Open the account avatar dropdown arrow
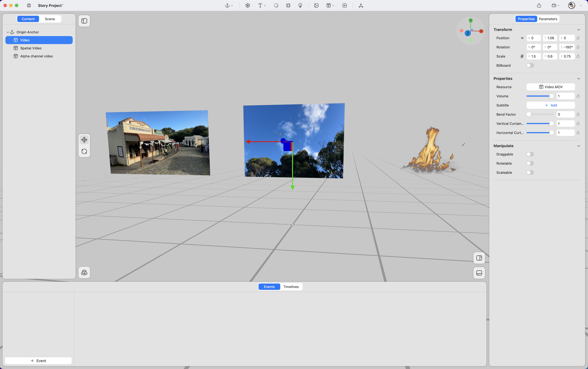The width and height of the screenshot is (588, 369). pos(581,5)
